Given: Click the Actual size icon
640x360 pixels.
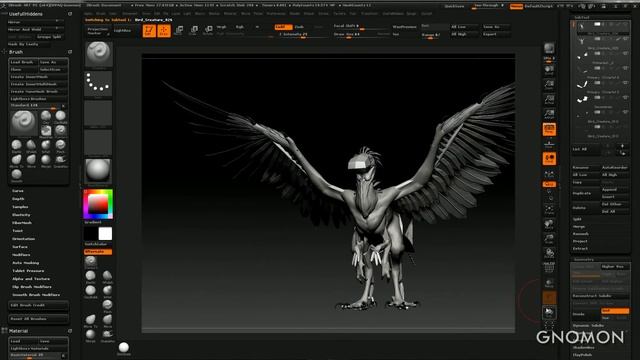Looking at the screenshot, I should 549,99.
